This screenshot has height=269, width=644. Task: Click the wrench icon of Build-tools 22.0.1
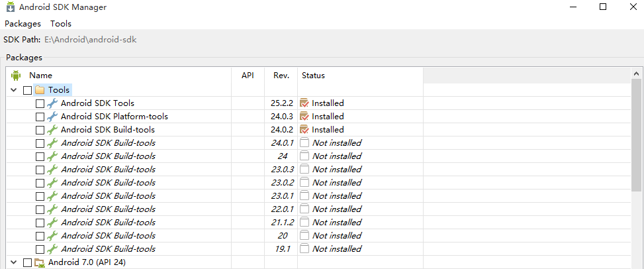click(52, 209)
